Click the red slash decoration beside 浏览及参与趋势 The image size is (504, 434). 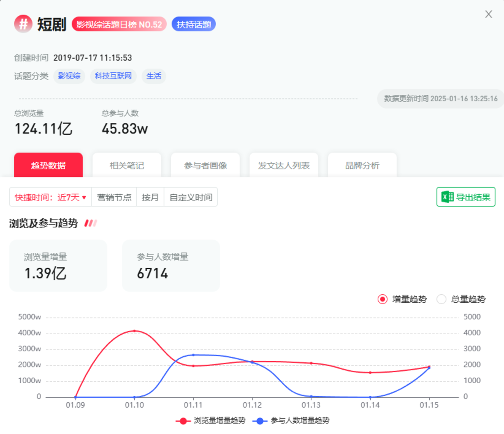pyautogui.click(x=90, y=223)
